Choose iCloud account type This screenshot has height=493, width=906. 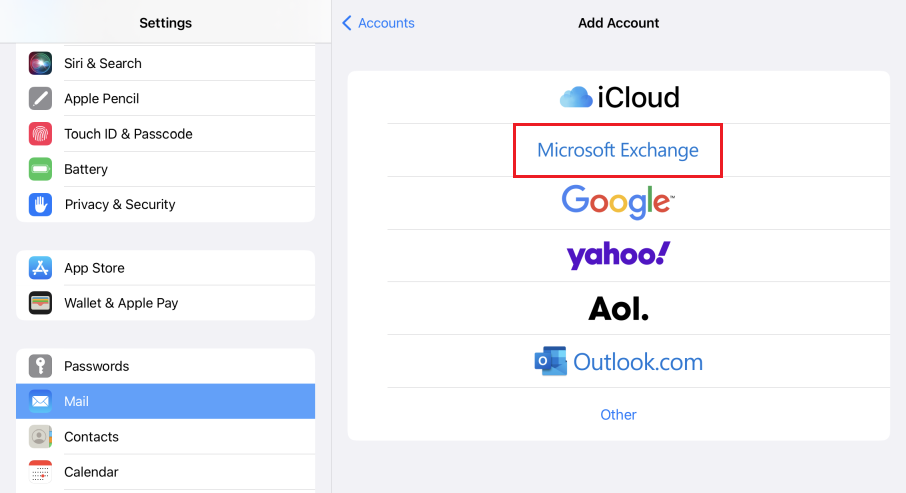coord(619,97)
